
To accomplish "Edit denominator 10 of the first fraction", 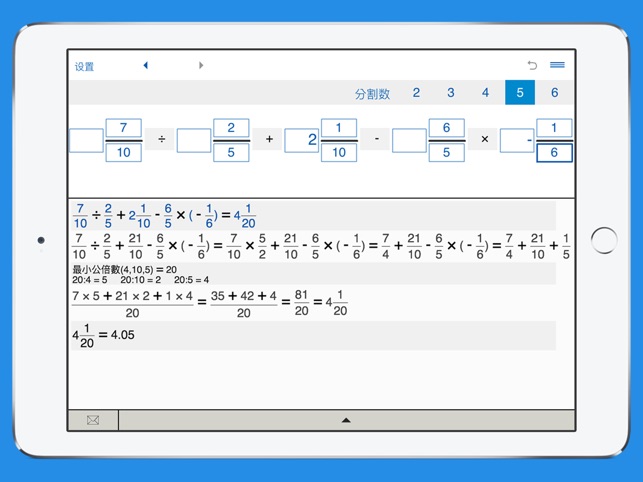I will point(123,153).
